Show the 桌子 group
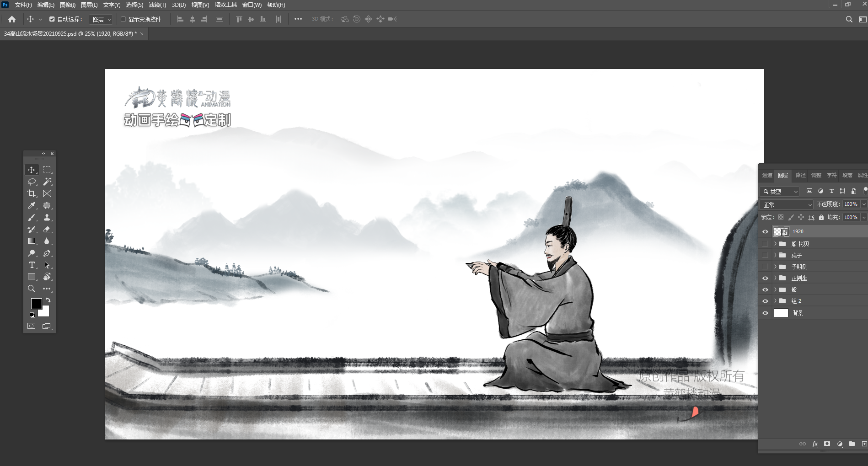Image resolution: width=868 pixels, height=466 pixels. (765, 255)
